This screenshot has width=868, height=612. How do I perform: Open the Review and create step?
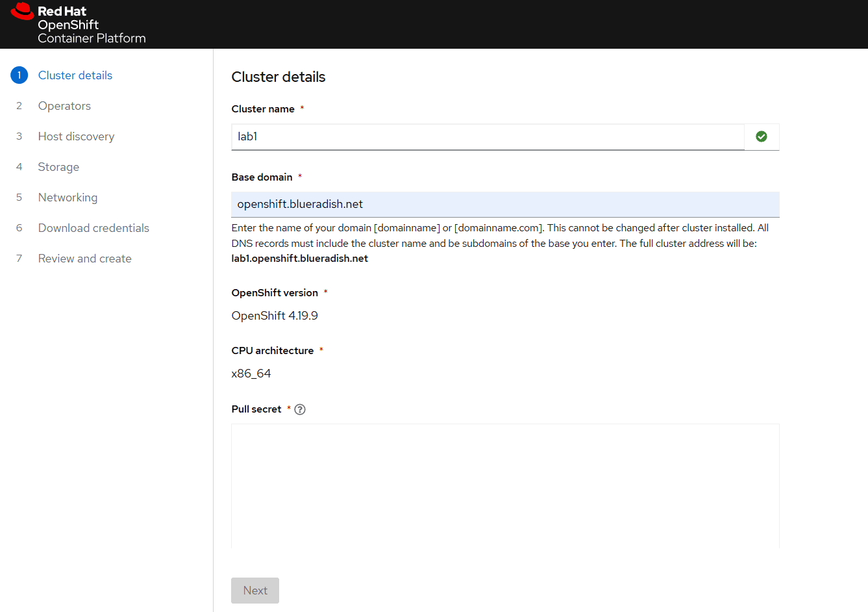coord(84,259)
